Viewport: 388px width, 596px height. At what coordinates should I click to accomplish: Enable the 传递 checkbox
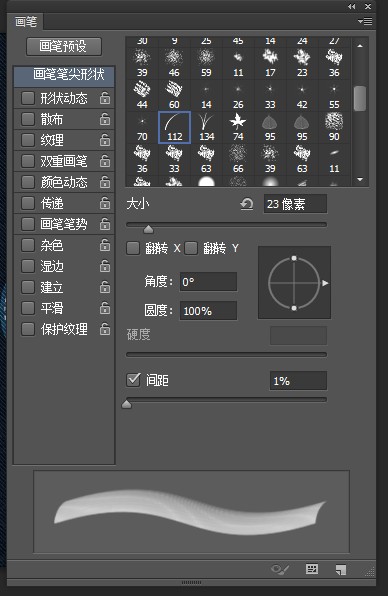[28, 203]
